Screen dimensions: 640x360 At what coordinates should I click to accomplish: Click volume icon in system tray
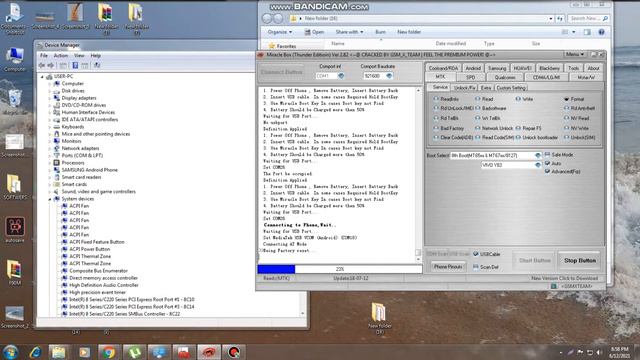[x=599, y=352]
